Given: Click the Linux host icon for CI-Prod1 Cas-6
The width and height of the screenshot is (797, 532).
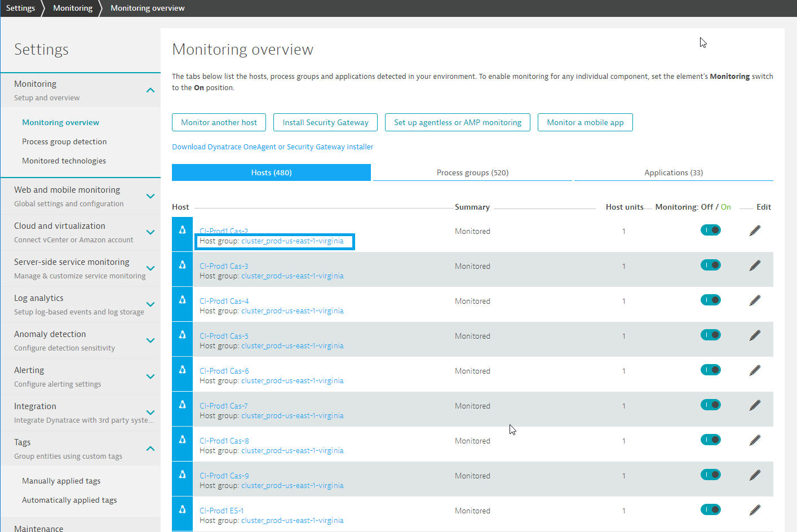Looking at the screenshot, I should 182,370.
